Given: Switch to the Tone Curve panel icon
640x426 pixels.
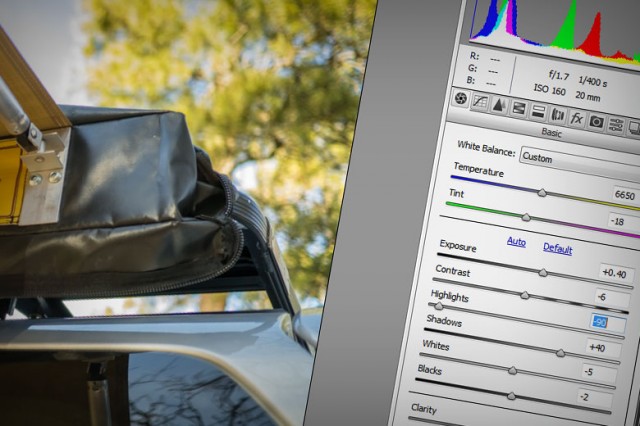Looking at the screenshot, I should [x=480, y=103].
